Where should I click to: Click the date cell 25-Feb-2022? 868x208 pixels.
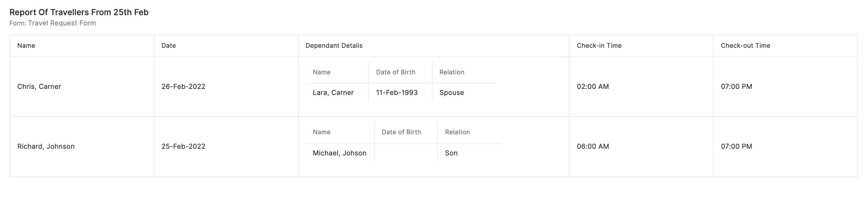click(183, 147)
